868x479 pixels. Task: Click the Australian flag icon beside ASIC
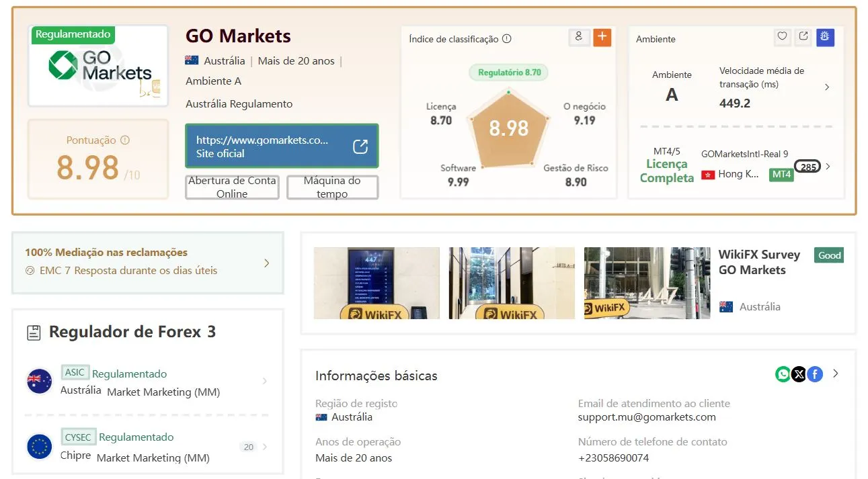pos(39,382)
